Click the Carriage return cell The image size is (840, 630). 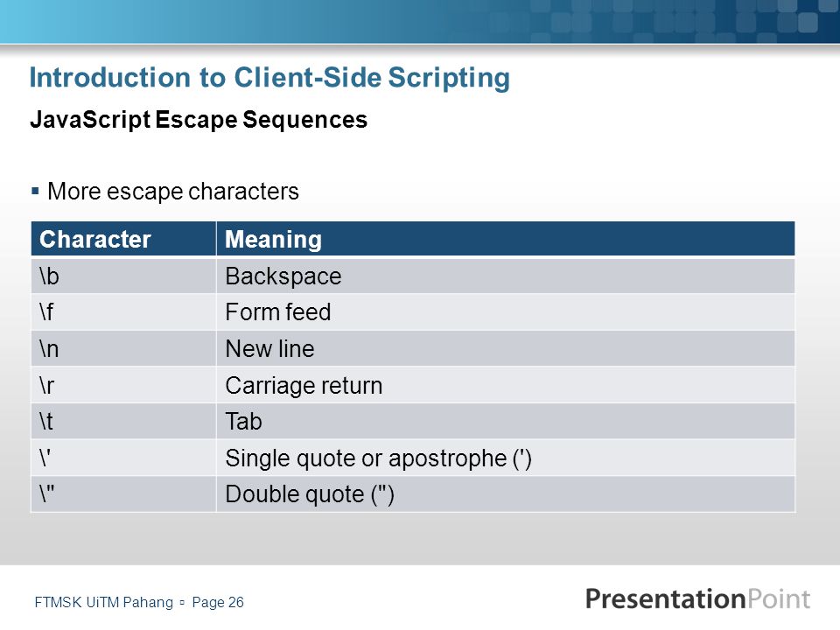(506, 385)
